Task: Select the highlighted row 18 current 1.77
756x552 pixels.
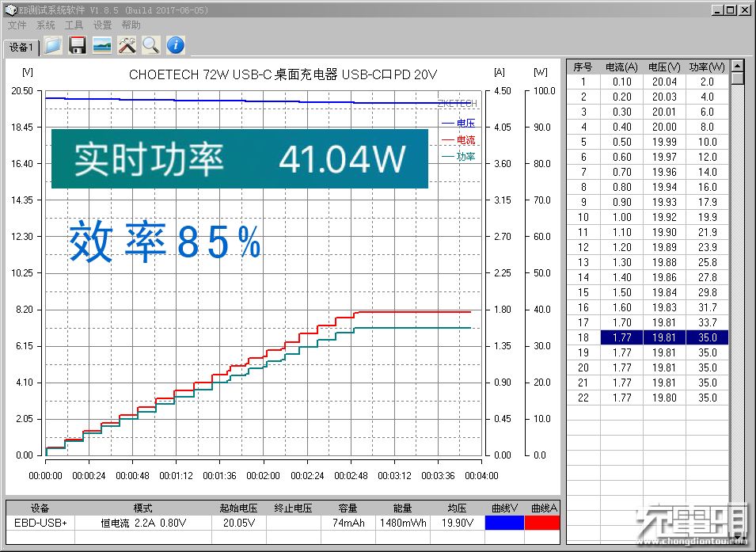Action: tap(621, 337)
